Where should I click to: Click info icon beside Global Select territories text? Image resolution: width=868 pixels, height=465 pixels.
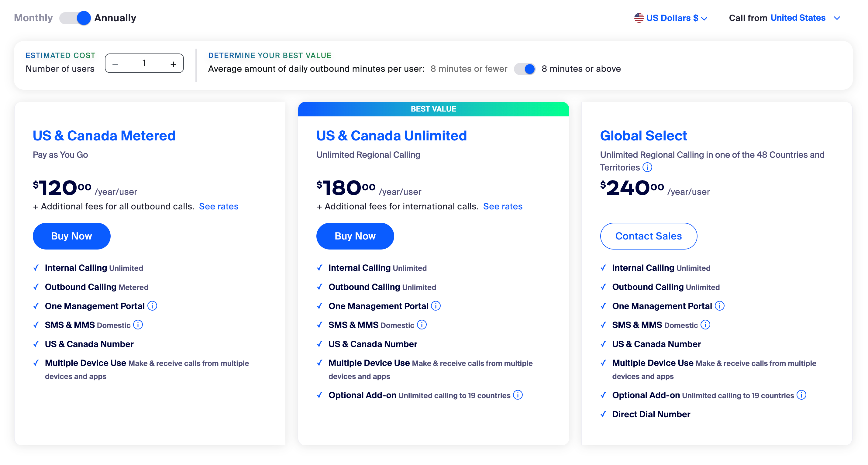648,167
